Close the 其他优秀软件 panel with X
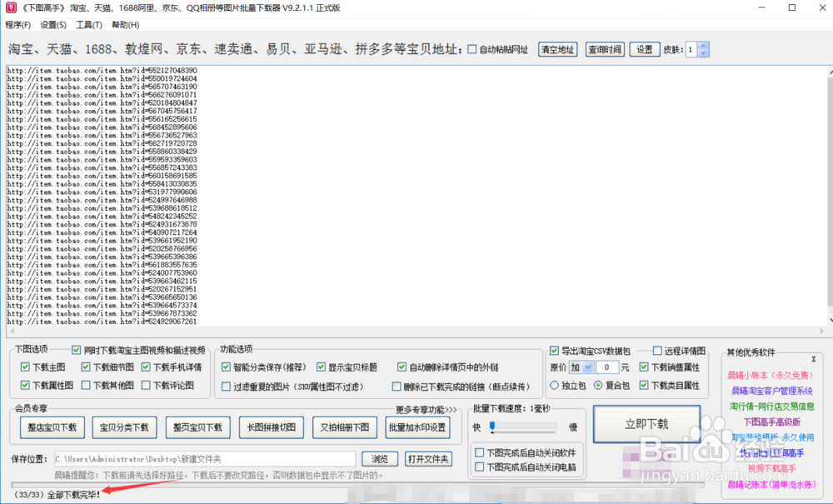Image resolution: width=833 pixels, height=504 pixels. pyautogui.click(x=813, y=360)
